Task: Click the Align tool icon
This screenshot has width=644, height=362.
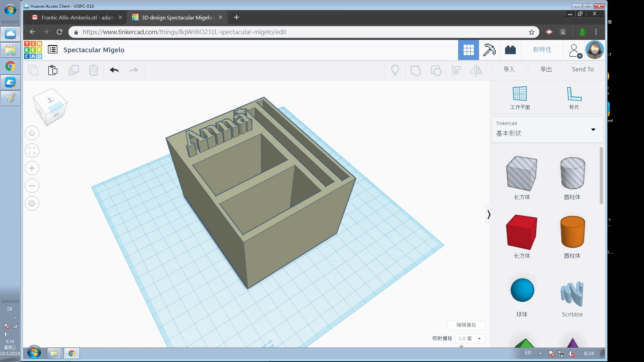Action: tap(456, 70)
